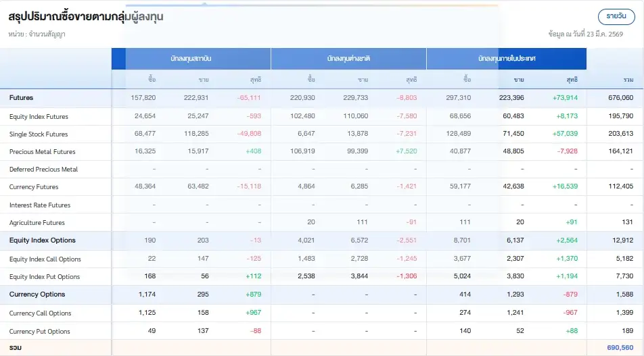Click the Futures net value -65,111
This screenshot has height=356, width=644.
(x=249, y=97)
